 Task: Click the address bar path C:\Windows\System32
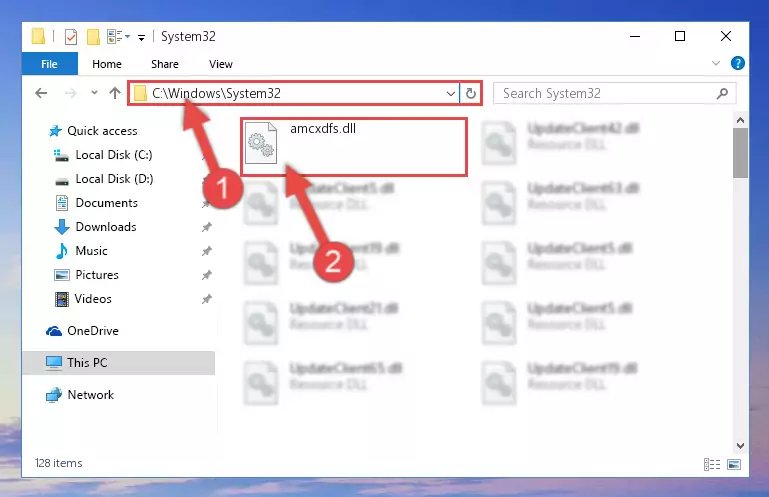(216, 93)
